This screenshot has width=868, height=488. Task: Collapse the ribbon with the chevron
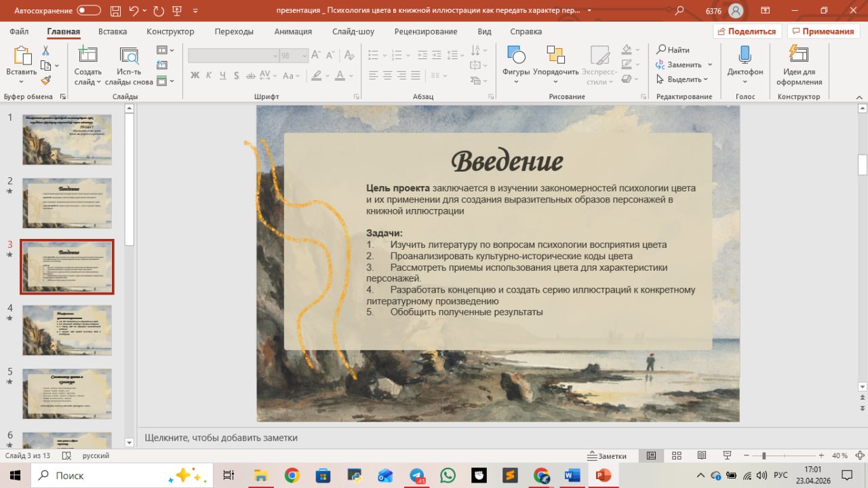coord(860,97)
